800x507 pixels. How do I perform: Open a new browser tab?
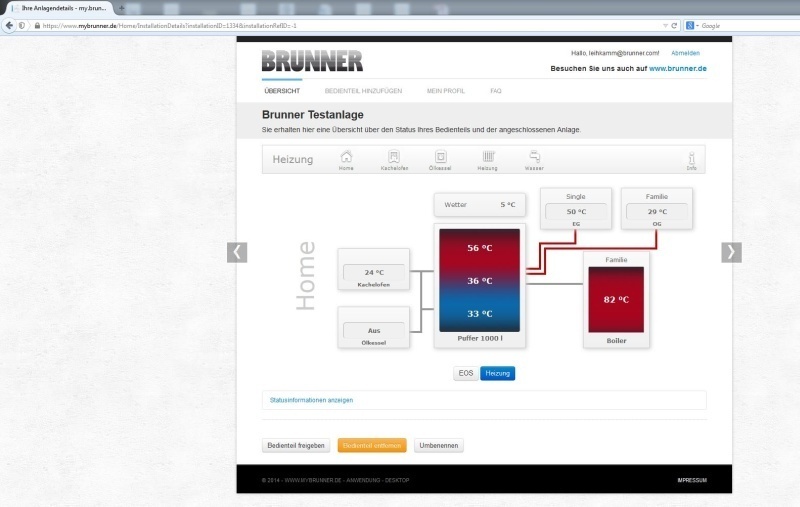tap(121, 8)
